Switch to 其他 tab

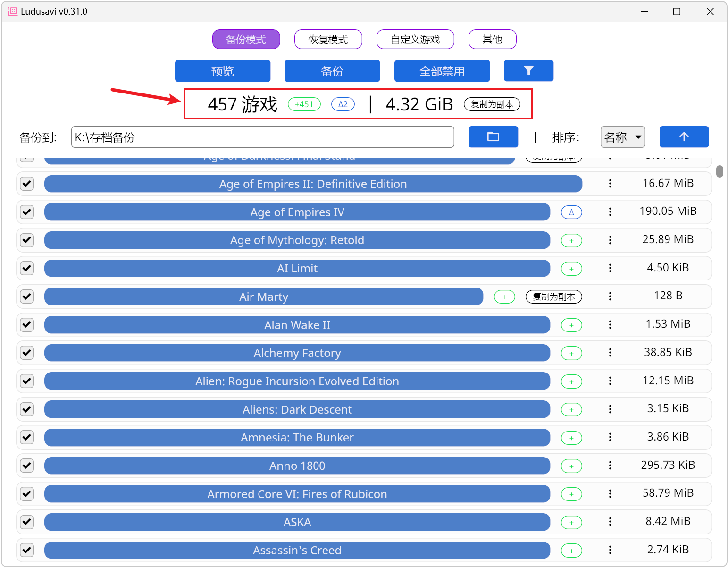[x=493, y=39]
